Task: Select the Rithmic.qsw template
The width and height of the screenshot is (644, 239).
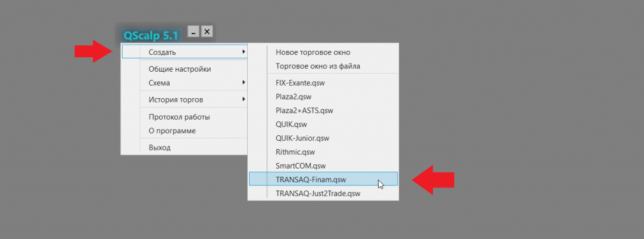Action: coord(296,152)
